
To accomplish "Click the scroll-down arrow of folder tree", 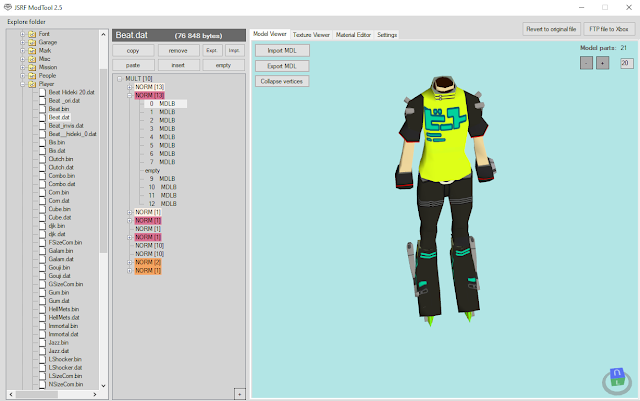I will click(x=103, y=385).
